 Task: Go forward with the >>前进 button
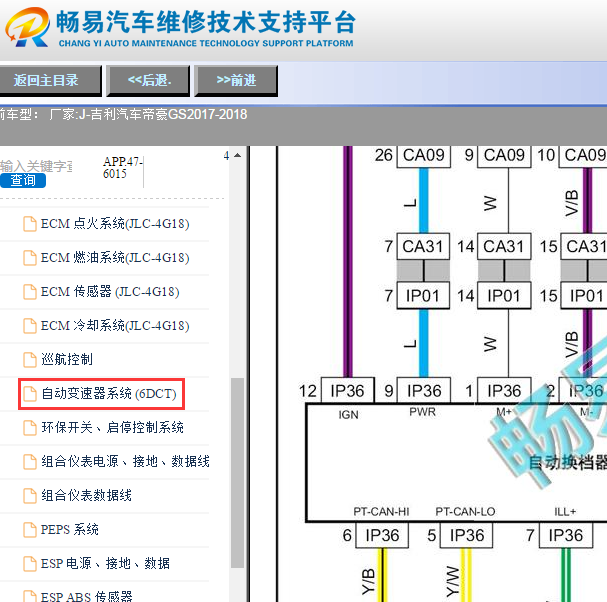(236, 81)
